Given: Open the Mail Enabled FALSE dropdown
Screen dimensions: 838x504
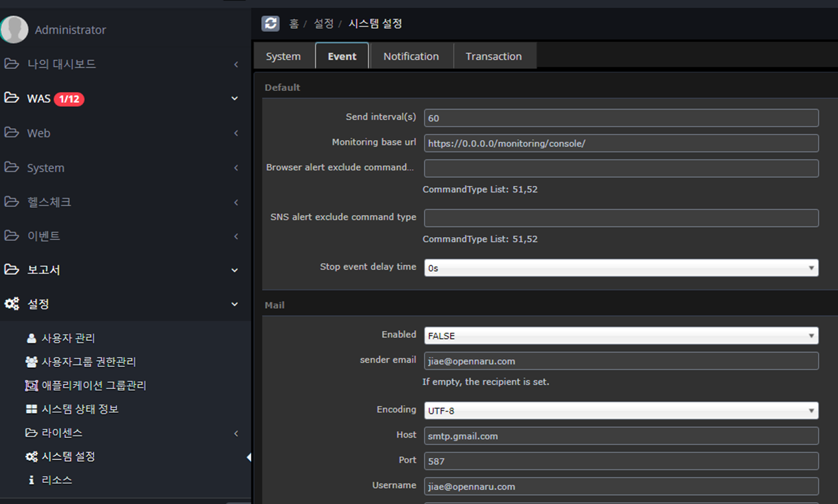Looking at the screenshot, I should coord(621,336).
